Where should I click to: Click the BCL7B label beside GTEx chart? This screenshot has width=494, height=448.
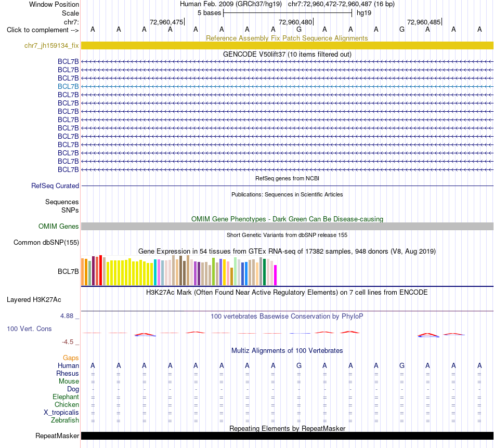68,271
